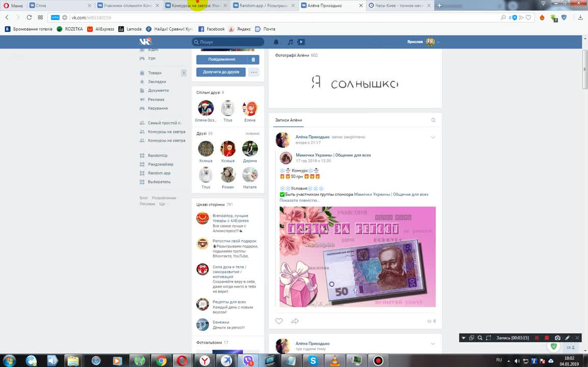The height and width of the screenshot is (367, 588).
Task: Expand post with Показати повністю
Action: pyautogui.click(x=300, y=200)
